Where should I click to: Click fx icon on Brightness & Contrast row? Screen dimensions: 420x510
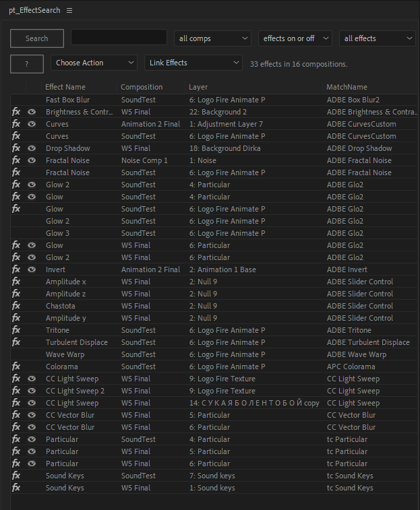click(x=16, y=112)
